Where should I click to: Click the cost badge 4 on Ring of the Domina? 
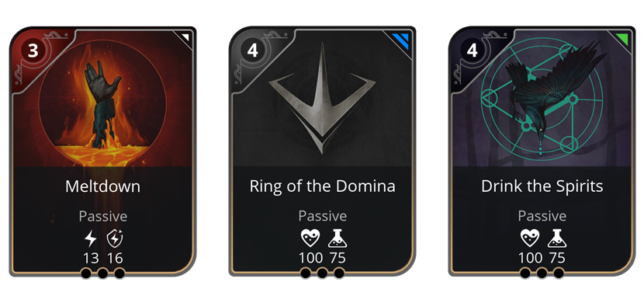[x=253, y=51]
